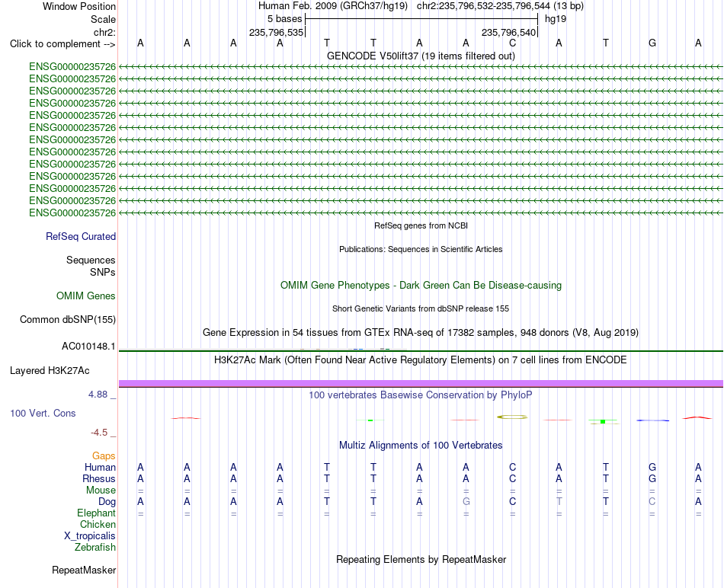Click the Elephant species label
This screenshot has width=724, height=588.
(x=96, y=513)
